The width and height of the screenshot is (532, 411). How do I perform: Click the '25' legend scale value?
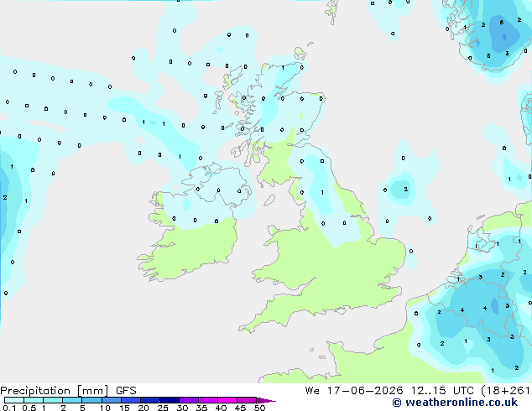pos(163,408)
